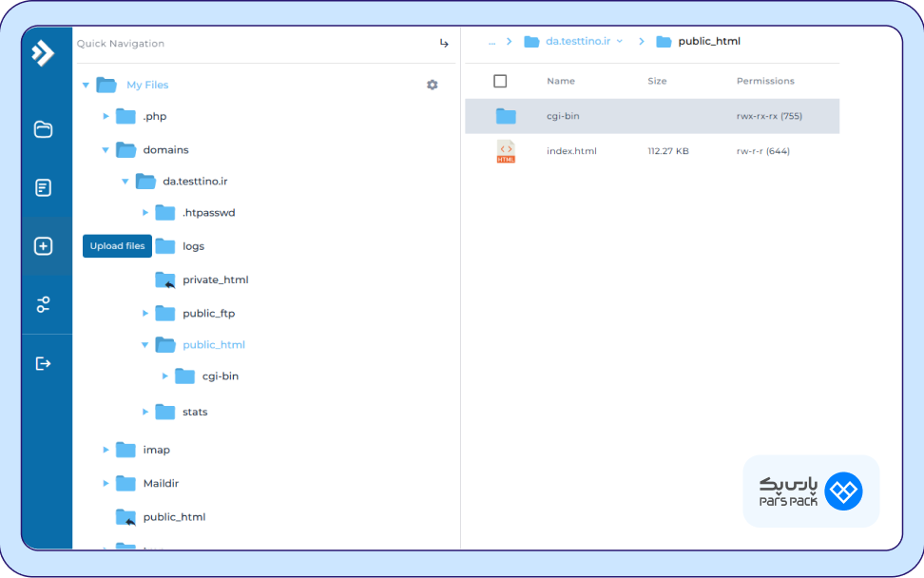Select domains in the tree
This screenshot has height=578, width=924.
click(x=165, y=149)
